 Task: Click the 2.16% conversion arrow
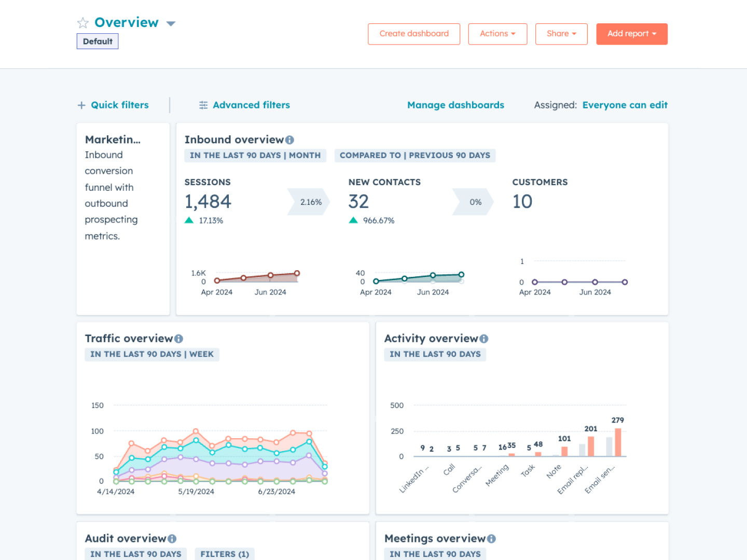tap(309, 202)
